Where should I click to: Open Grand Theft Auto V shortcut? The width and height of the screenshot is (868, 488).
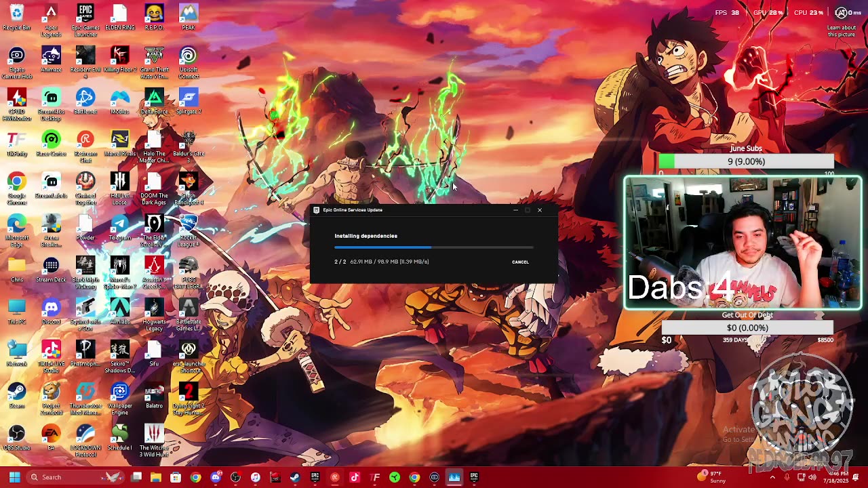[154, 63]
